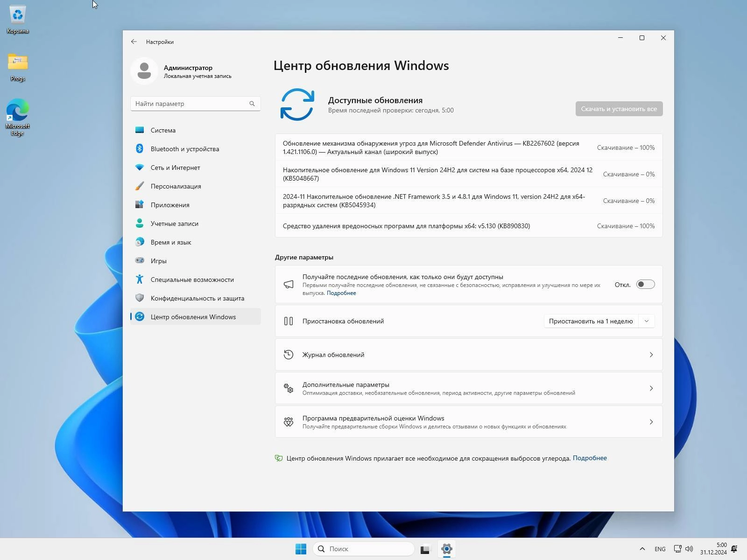Click the Settings gear on taskbar
This screenshot has width=747, height=560.
point(447,549)
